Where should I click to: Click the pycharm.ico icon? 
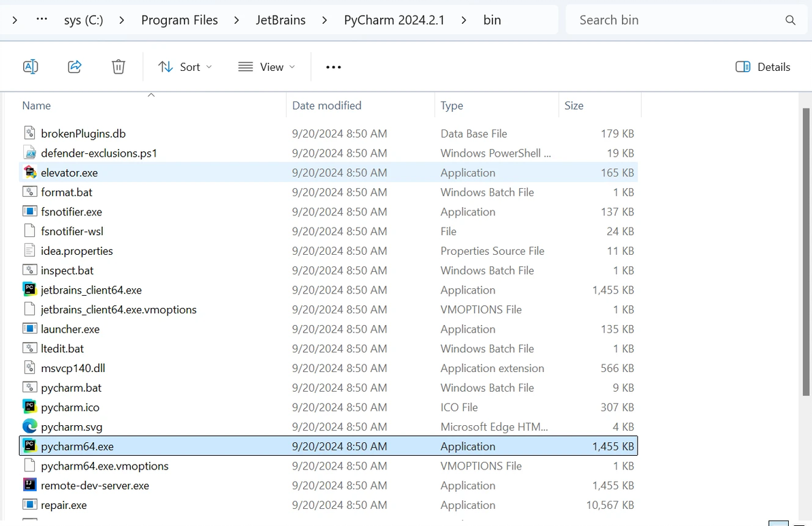point(29,407)
